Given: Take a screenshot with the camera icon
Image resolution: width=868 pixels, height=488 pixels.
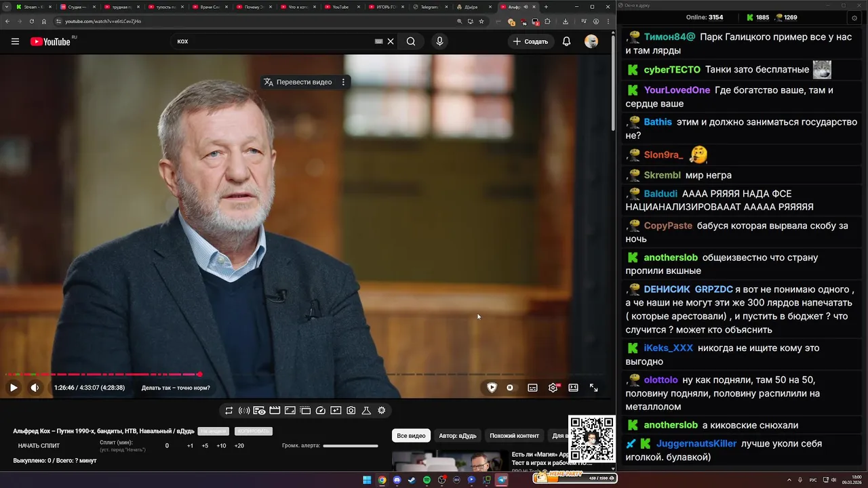Looking at the screenshot, I should point(351,410).
